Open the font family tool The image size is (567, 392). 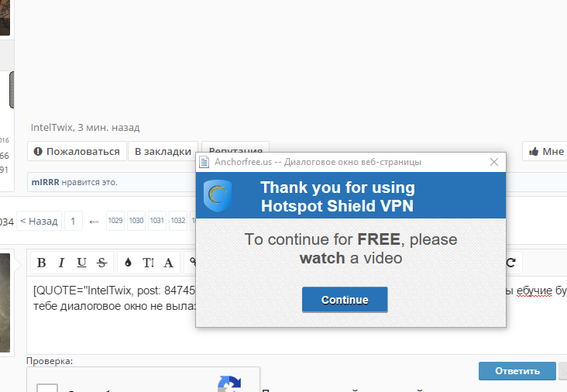(x=169, y=263)
